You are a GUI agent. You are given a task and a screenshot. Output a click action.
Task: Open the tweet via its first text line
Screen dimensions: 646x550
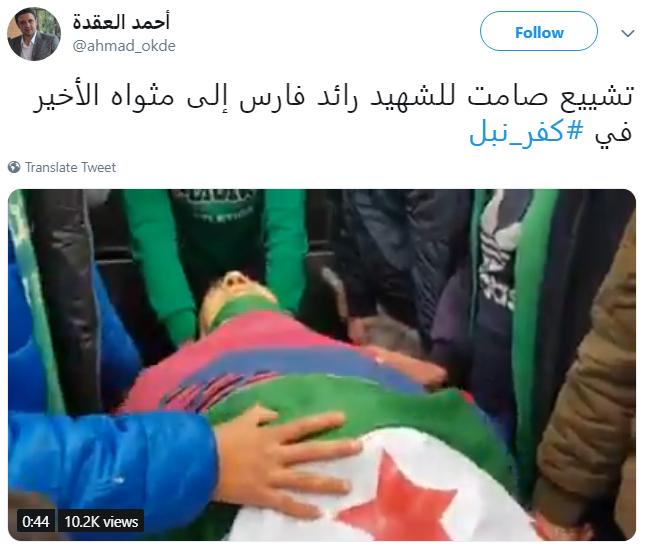tap(333, 97)
